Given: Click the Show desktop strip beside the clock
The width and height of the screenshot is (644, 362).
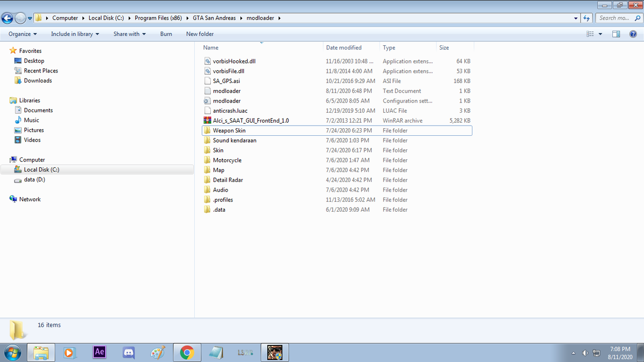Looking at the screenshot, I should coord(640,352).
